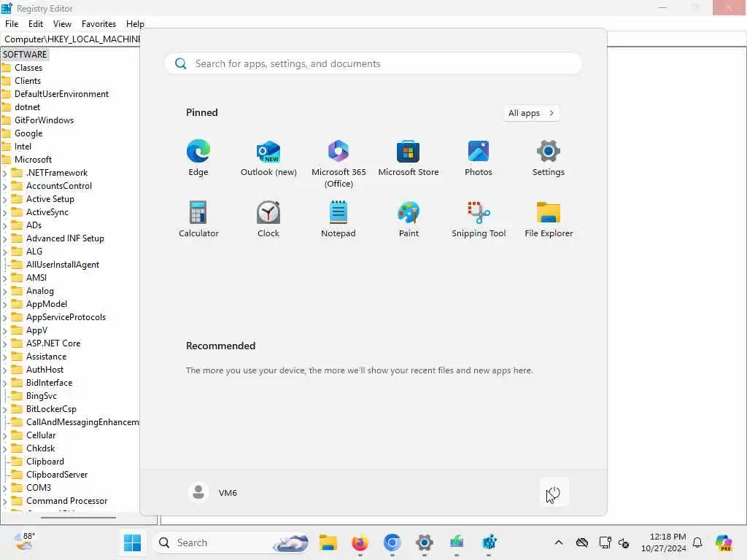Launch Photos app from Start
747x560 pixels.
[x=479, y=158]
